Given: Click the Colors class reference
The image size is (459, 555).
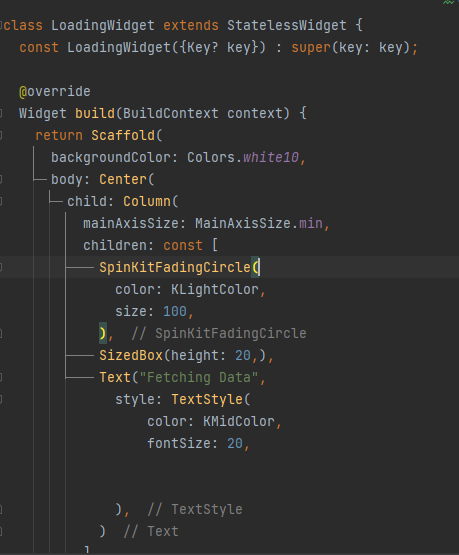Looking at the screenshot, I should coord(211,158).
